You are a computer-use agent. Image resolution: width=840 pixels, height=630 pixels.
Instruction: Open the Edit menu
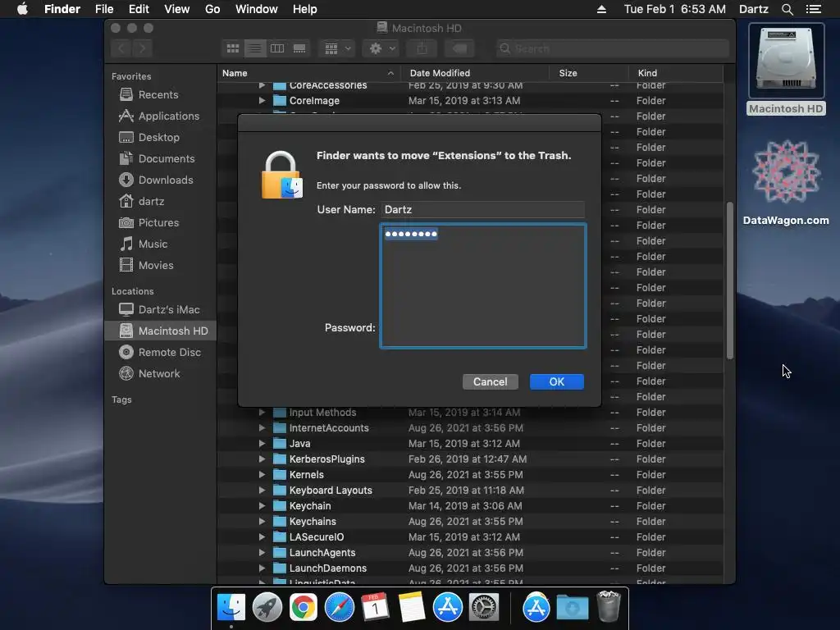pyautogui.click(x=139, y=9)
